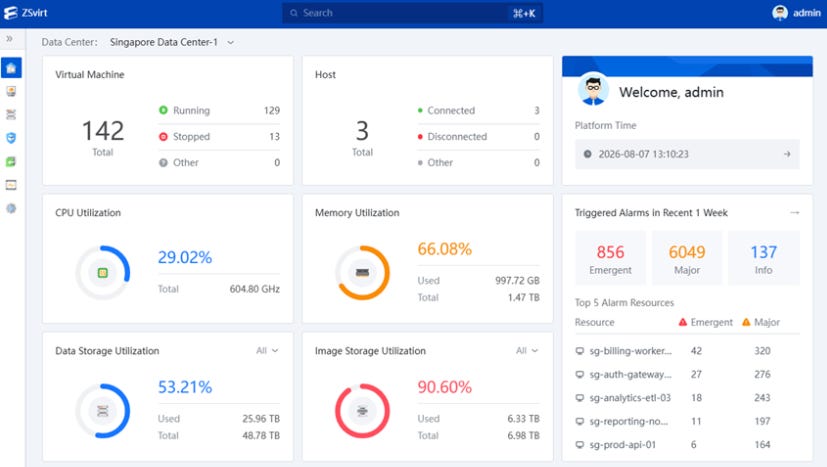The height and width of the screenshot is (467, 827).
Task: Open the green migration sidebar icon
Action: pyautogui.click(x=11, y=161)
